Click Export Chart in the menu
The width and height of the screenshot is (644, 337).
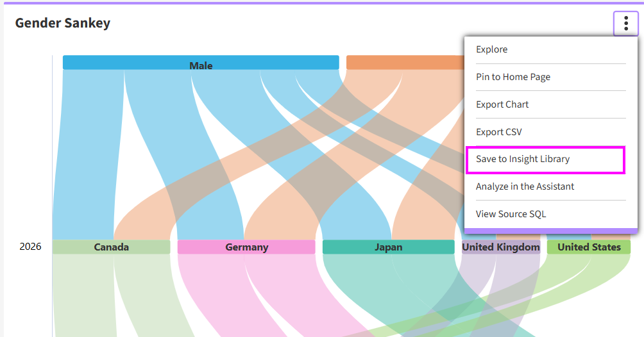[x=502, y=104]
